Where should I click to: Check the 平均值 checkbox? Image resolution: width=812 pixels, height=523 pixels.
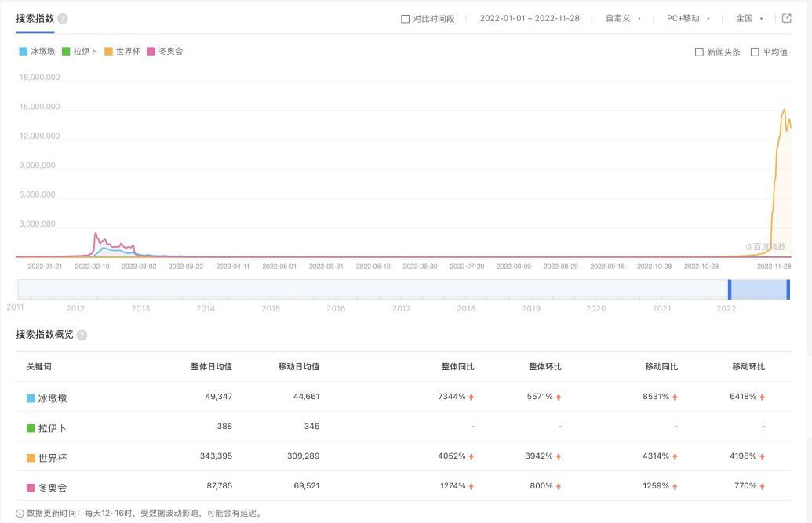755,52
